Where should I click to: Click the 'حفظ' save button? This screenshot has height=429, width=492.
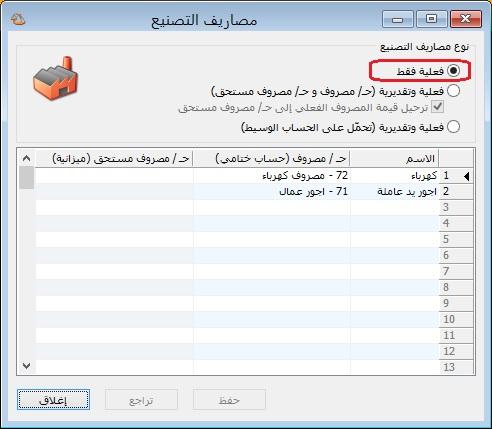229,400
